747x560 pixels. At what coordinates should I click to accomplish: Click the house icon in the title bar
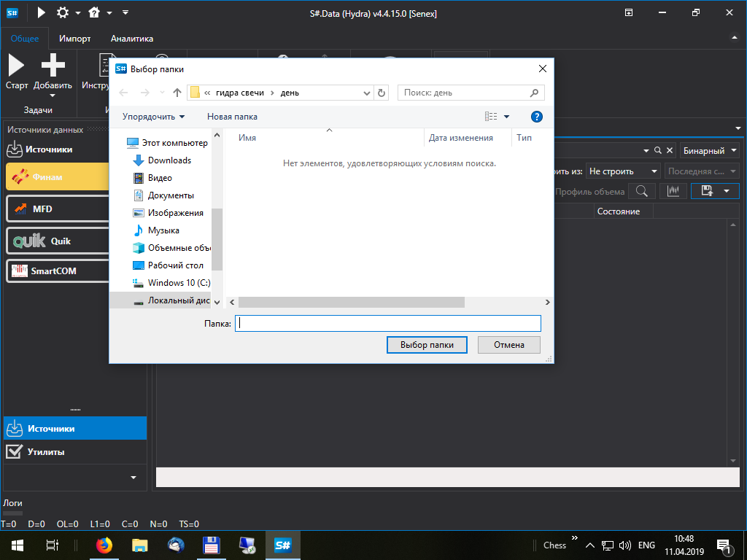click(94, 13)
